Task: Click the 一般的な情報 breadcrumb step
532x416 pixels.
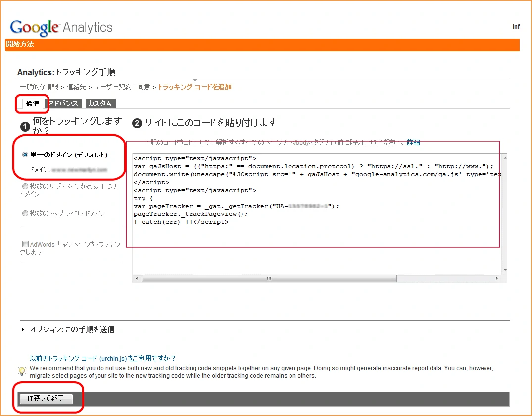Action: point(39,87)
